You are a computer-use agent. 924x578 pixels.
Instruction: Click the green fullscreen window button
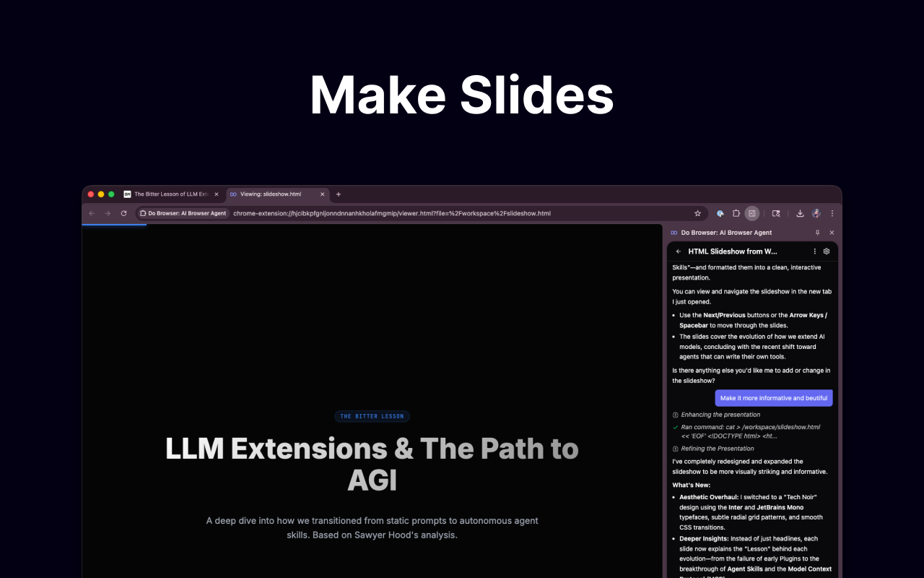(111, 194)
